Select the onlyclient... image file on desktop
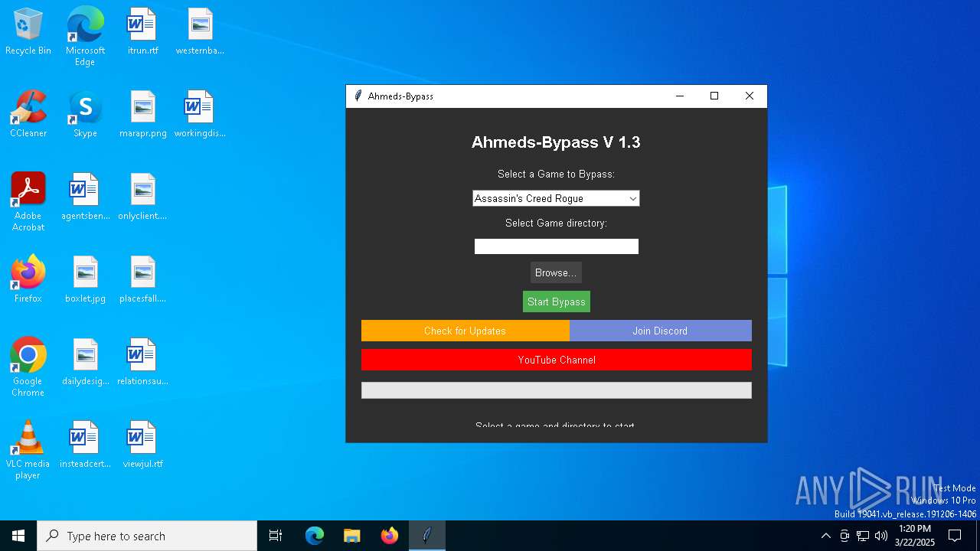 click(142, 197)
